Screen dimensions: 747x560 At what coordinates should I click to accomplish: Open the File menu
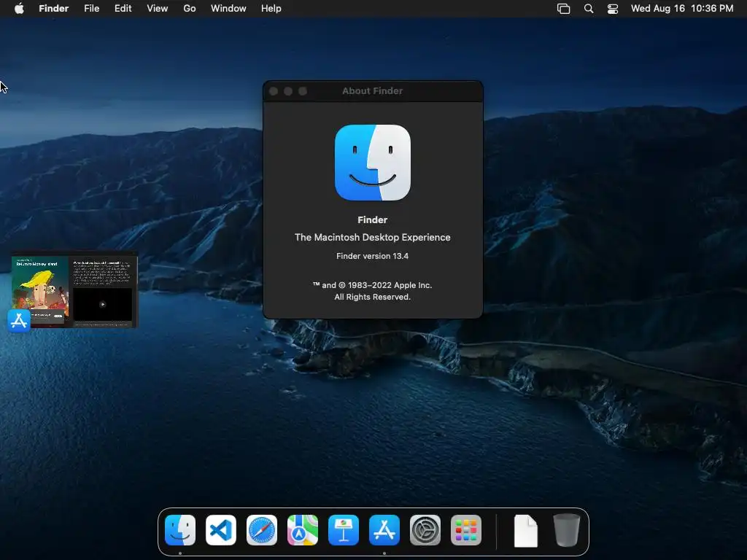[91, 9]
